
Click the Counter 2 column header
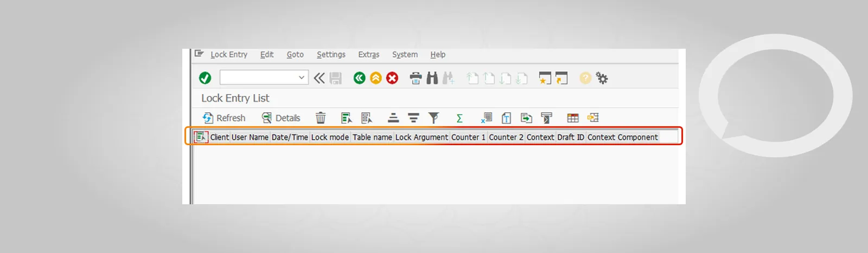pos(506,137)
